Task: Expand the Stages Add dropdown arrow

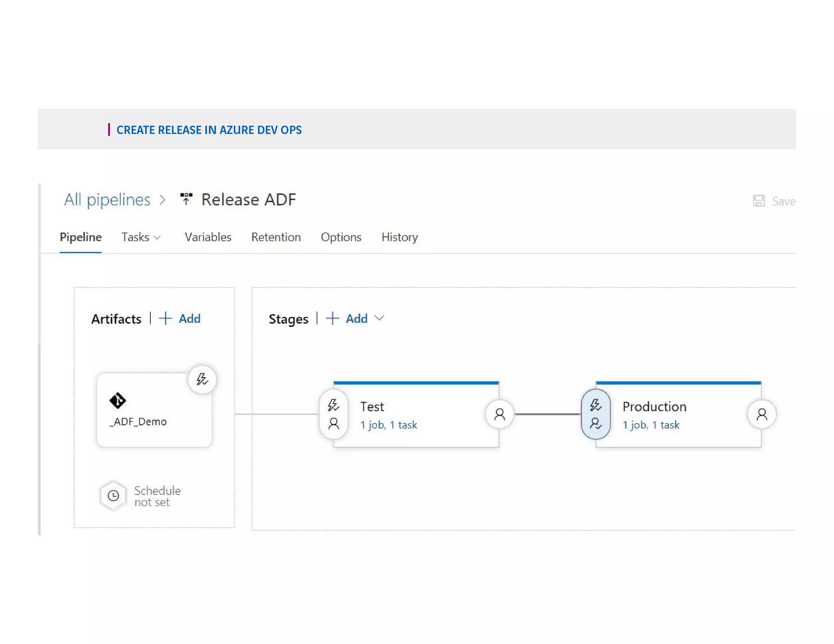Action: [379, 318]
